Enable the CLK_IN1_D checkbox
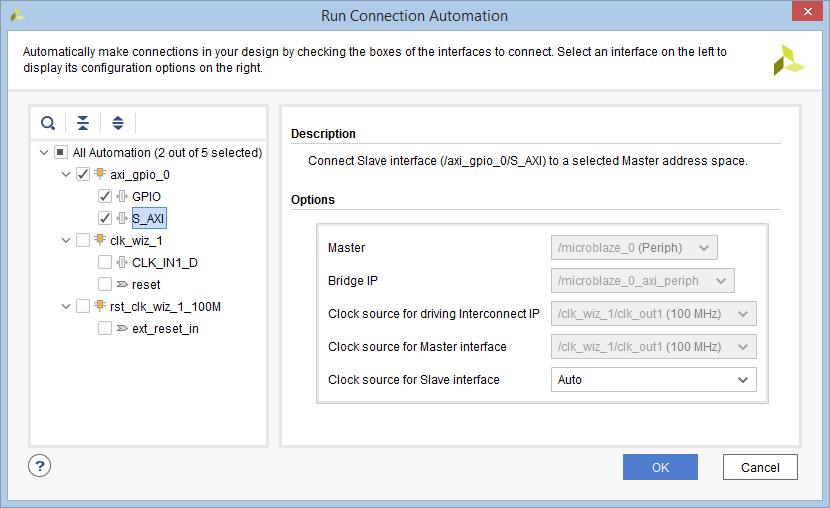 (x=105, y=262)
